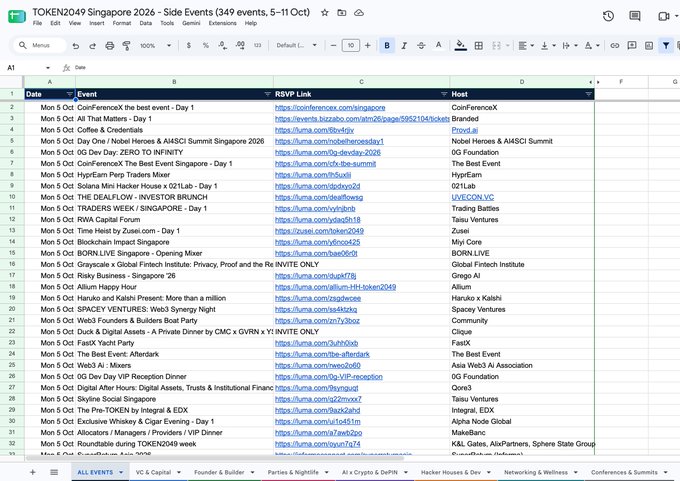Open RSVP Link column filter

click(x=444, y=94)
